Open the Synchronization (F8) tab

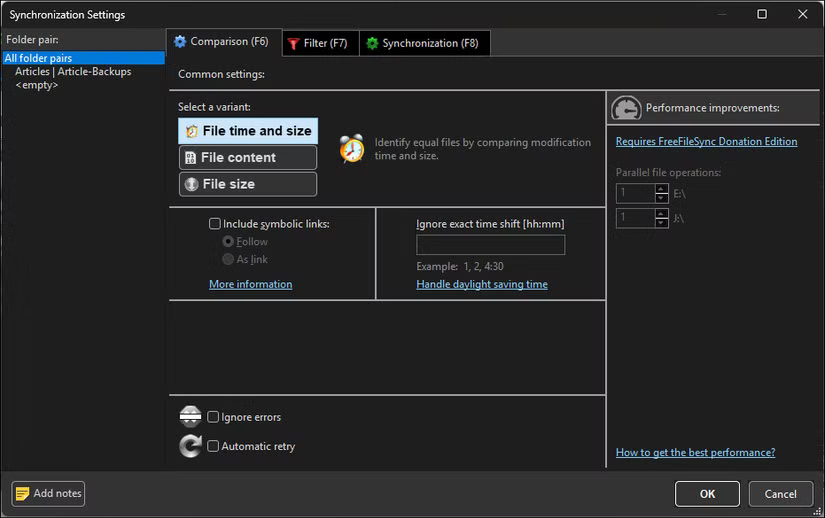tap(421, 43)
